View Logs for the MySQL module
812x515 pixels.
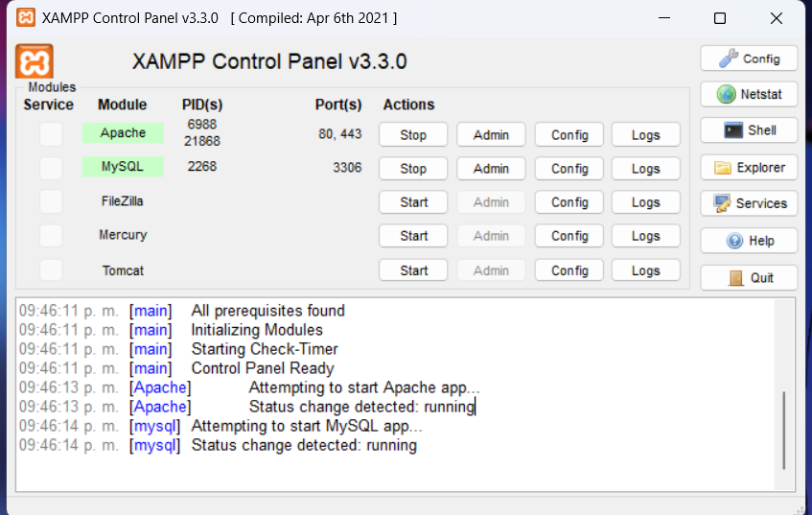646,169
